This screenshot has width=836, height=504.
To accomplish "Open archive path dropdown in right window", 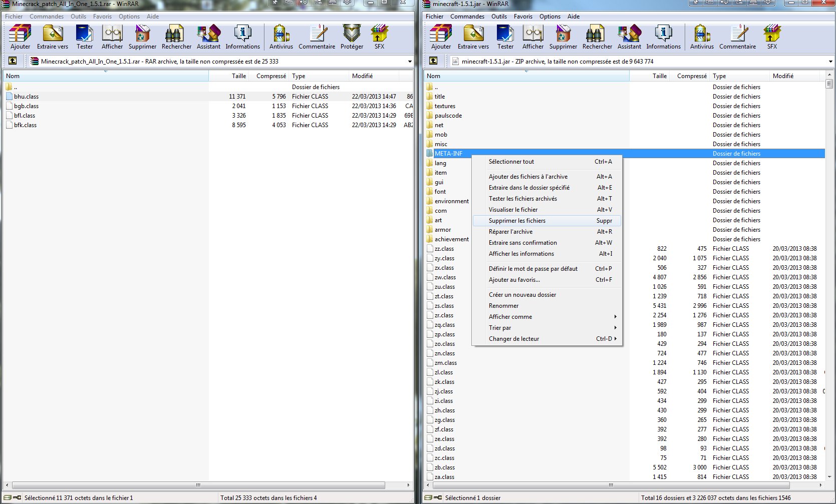I will pyautogui.click(x=830, y=62).
